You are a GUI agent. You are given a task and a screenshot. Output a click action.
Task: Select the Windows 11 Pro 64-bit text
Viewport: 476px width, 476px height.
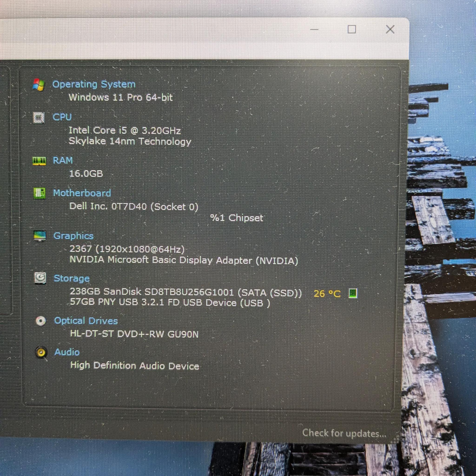(x=120, y=98)
